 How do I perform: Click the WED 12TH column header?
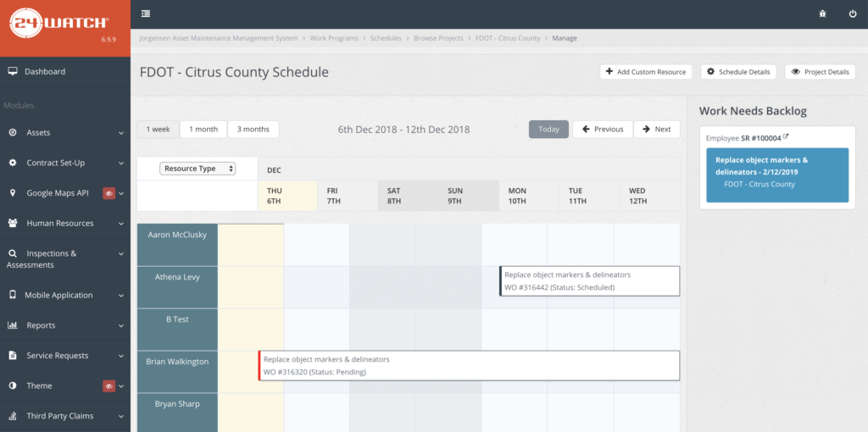650,196
